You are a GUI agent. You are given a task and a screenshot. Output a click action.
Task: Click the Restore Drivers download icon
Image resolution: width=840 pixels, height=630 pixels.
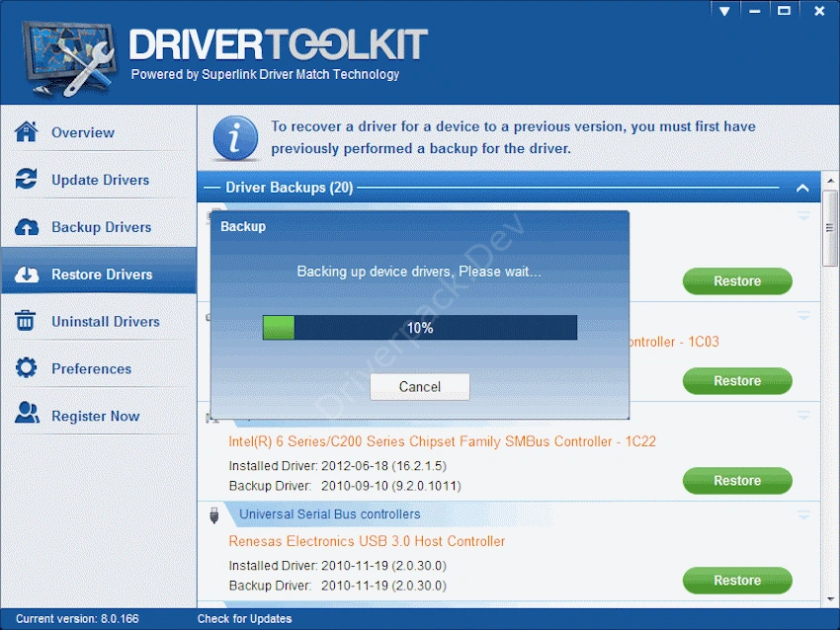click(27, 275)
